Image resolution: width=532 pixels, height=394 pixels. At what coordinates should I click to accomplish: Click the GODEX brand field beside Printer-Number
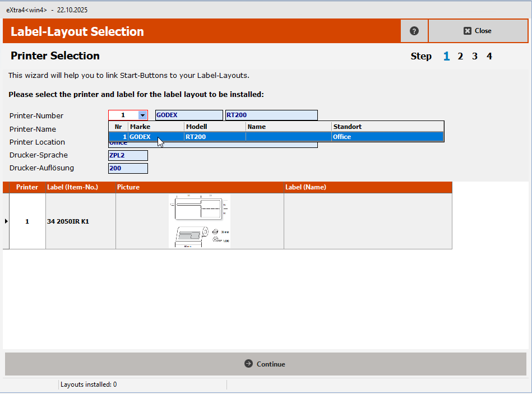tap(188, 115)
